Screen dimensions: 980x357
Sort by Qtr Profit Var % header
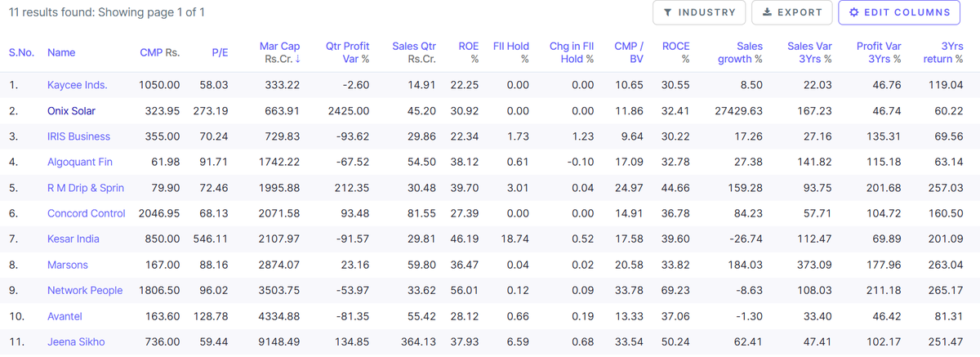pyautogui.click(x=347, y=52)
